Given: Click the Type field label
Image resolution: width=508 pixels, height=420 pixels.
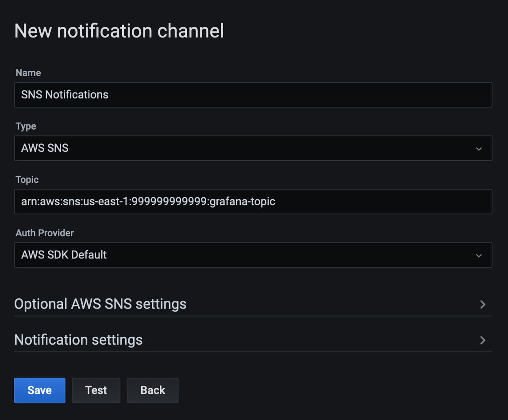Looking at the screenshot, I should [26, 126].
